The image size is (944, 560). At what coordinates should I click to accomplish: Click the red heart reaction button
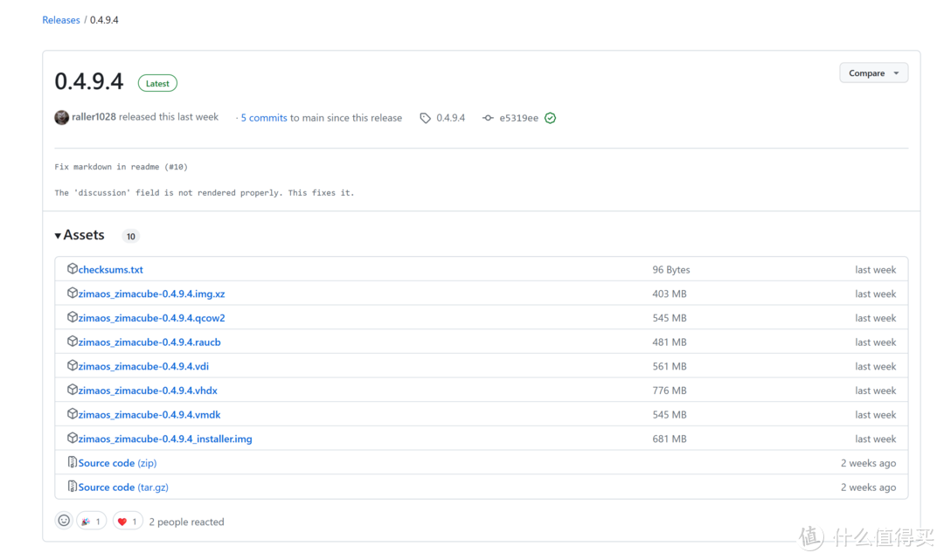tap(128, 522)
